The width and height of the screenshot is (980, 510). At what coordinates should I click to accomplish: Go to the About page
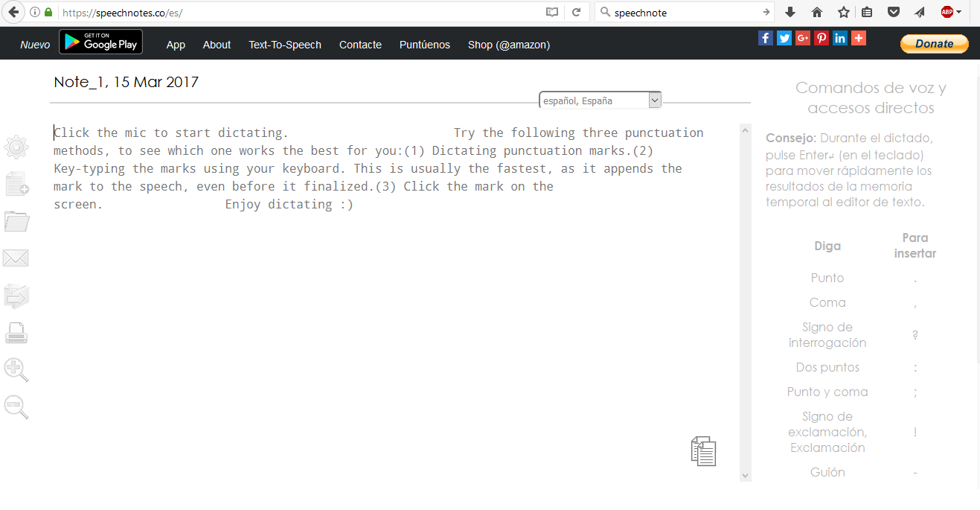pos(217,45)
